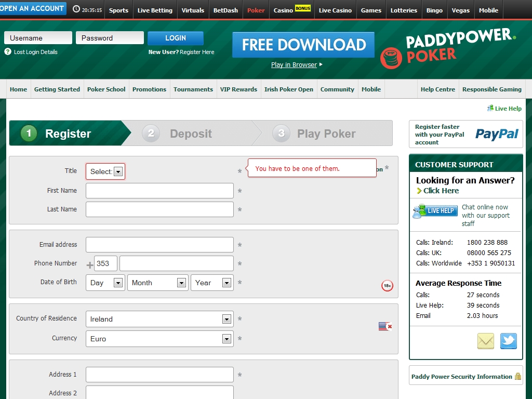
Task: Click the 18+ age restriction icon
Action: click(x=387, y=286)
